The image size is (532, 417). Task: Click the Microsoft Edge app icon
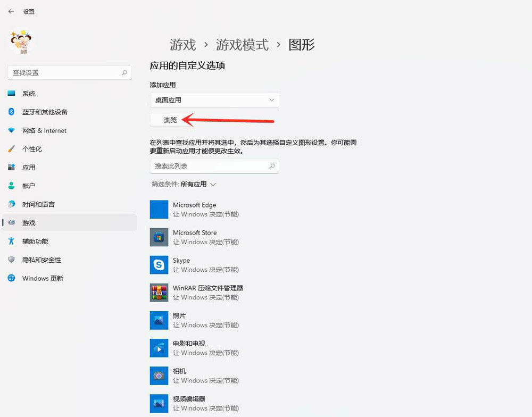(159, 210)
